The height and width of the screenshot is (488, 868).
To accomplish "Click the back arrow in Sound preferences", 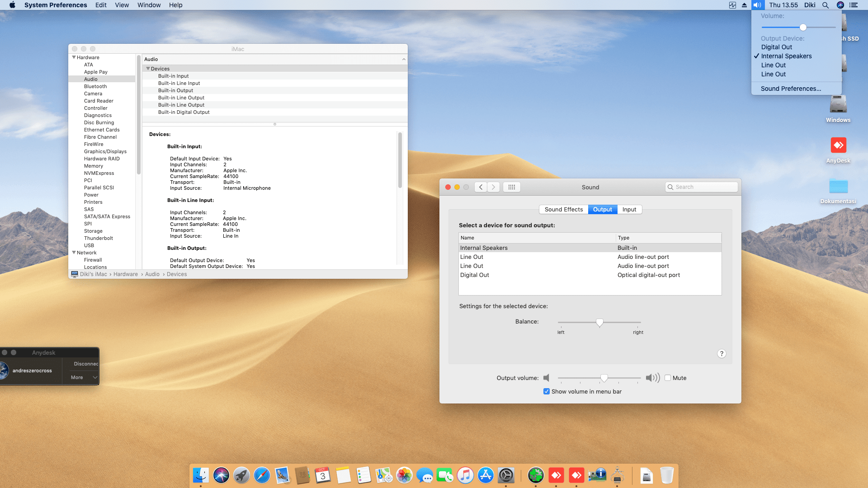I will click(481, 187).
